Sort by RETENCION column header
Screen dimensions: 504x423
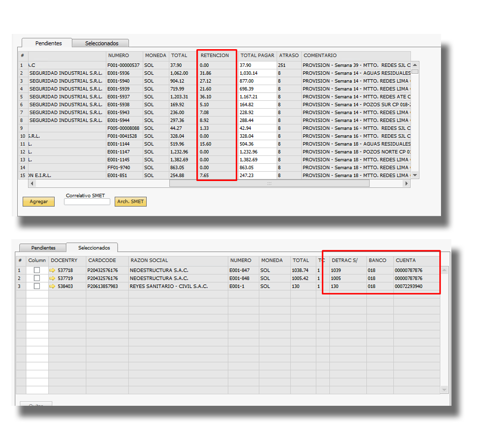(x=215, y=56)
